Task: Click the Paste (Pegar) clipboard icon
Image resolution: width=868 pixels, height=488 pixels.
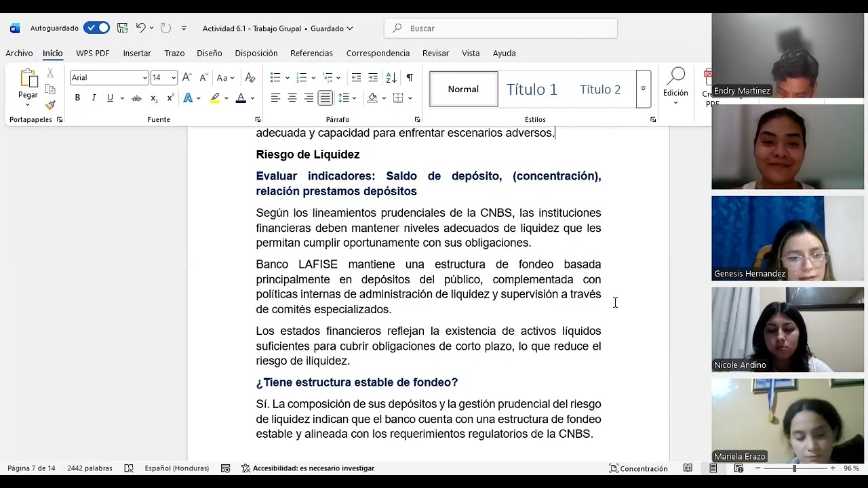Action: pyautogui.click(x=28, y=79)
